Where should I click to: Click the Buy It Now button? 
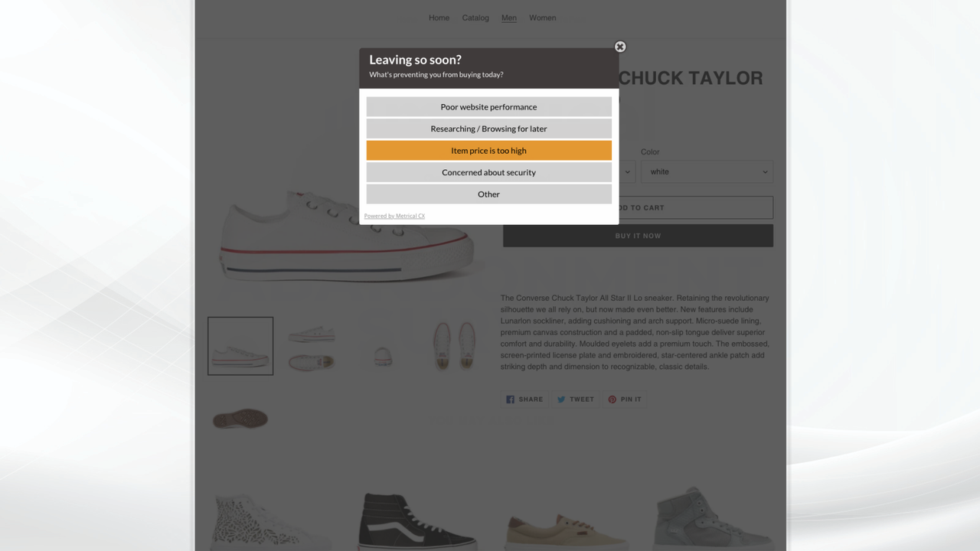coord(638,236)
